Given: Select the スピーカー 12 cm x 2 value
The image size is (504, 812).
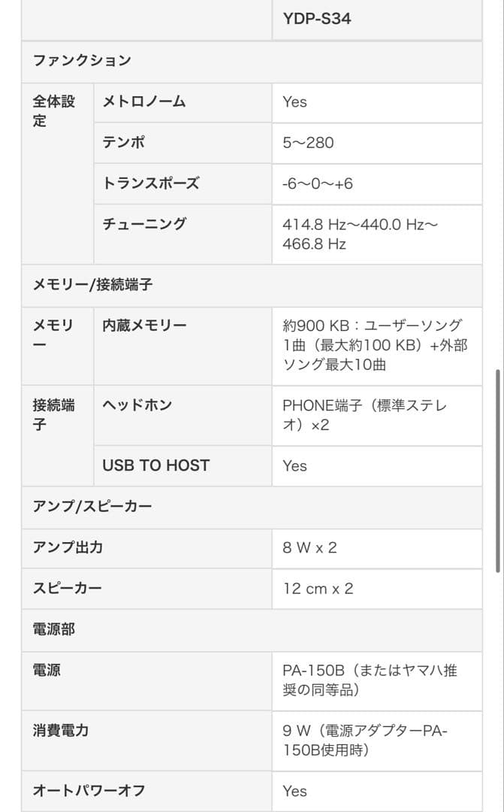Looking at the screenshot, I should pos(318,588).
